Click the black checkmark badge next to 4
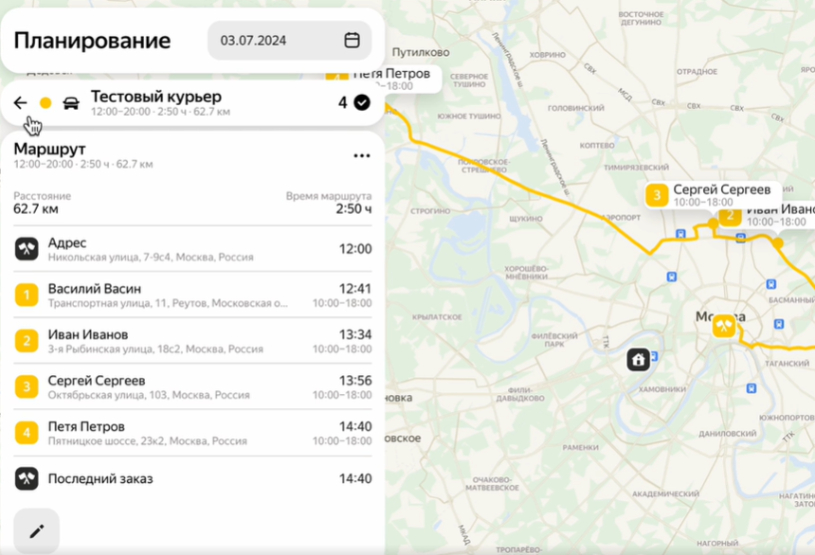The height and width of the screenshot is (555, 815). (362, 102)
